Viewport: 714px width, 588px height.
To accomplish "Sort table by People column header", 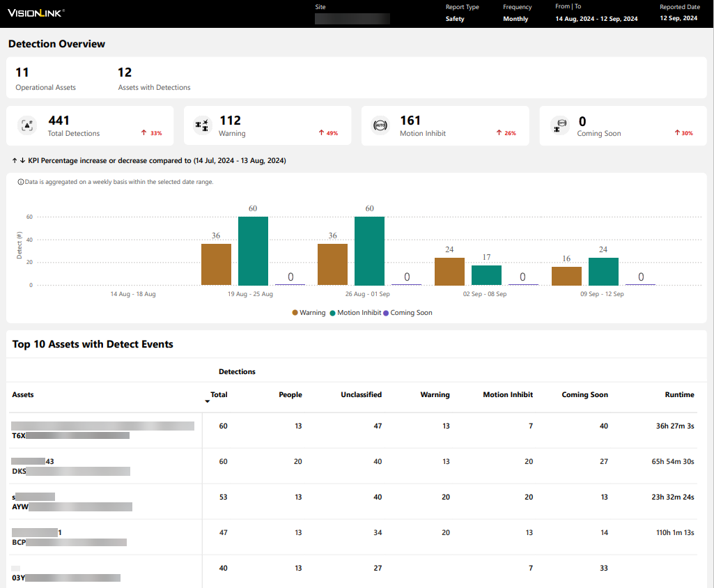I will point(290,394).
